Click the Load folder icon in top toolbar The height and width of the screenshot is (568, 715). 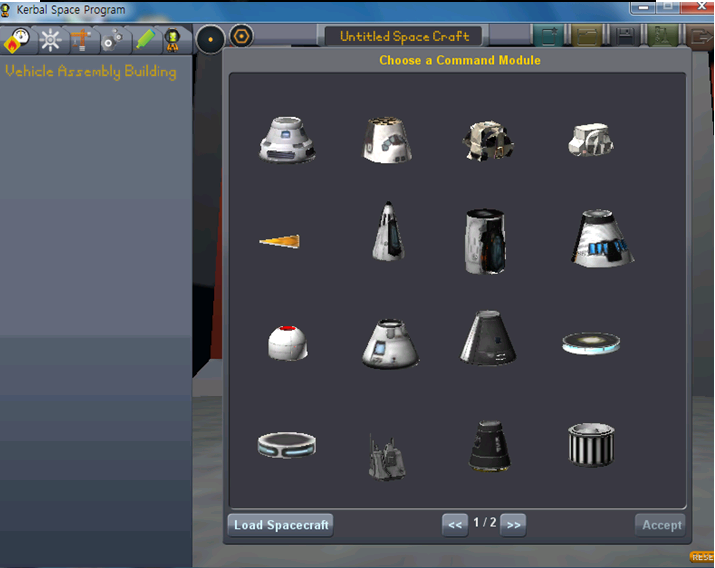(587, 36)
